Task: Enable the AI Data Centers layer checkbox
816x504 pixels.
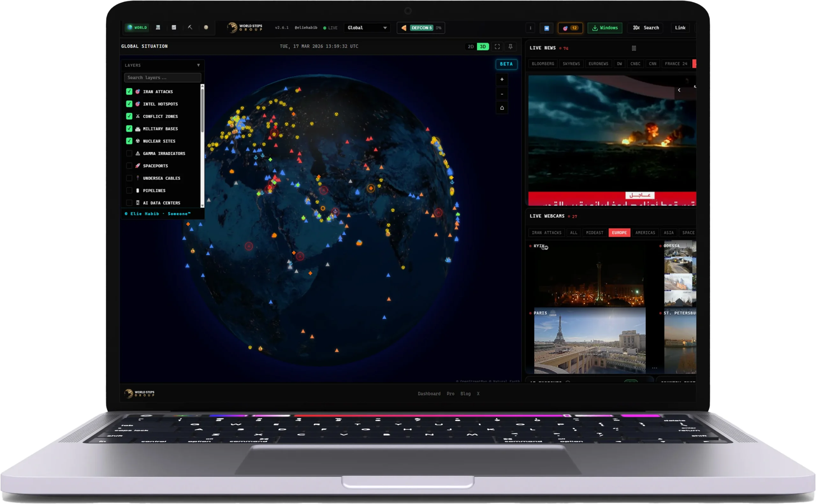Action: point(129,203)
